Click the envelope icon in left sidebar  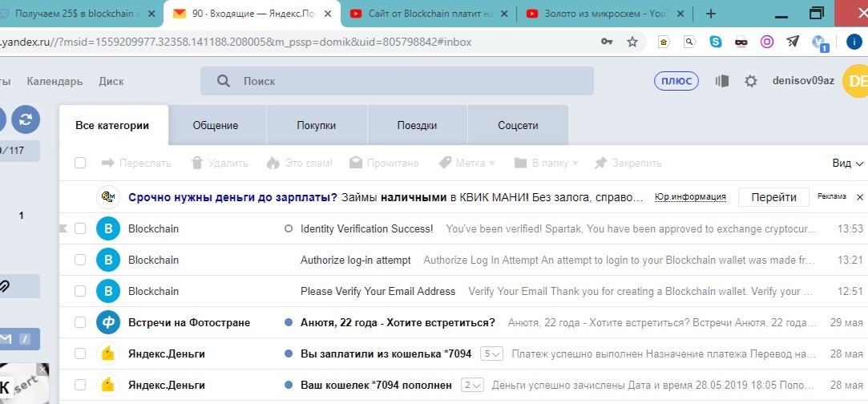tap(6, 339)
